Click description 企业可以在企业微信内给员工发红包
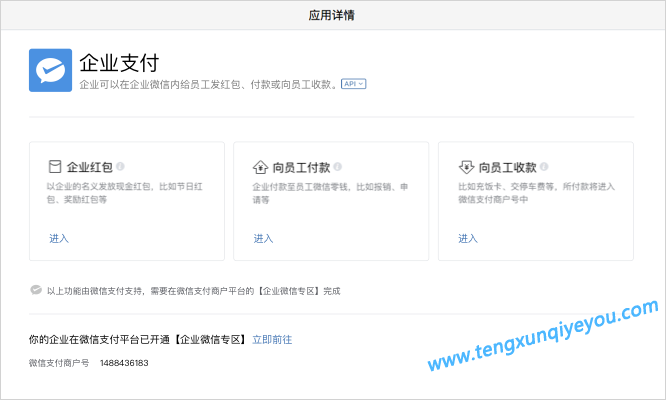This screenshot has width=666, height=400. pyautogui.click(x=209, y=85)
